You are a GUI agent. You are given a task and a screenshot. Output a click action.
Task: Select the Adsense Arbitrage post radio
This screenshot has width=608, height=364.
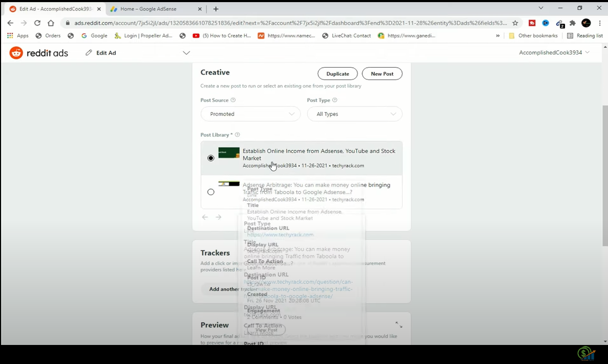(x=211, y=192)
